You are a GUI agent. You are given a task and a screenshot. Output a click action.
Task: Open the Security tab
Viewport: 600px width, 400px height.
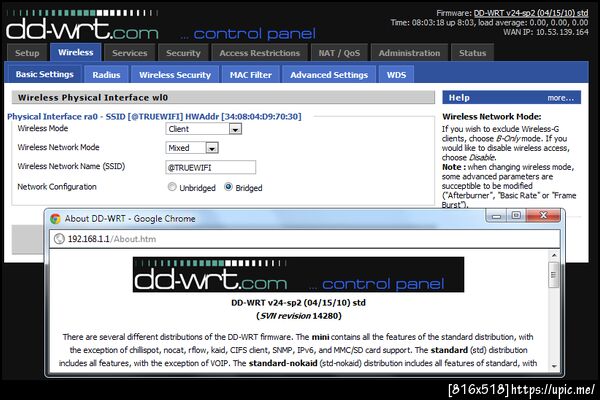(183, 52)
